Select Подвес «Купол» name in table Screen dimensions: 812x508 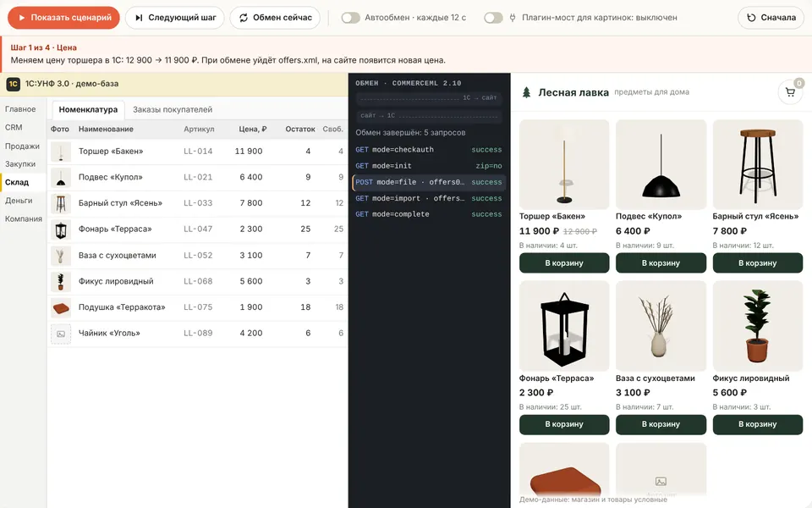click(110, 177)
